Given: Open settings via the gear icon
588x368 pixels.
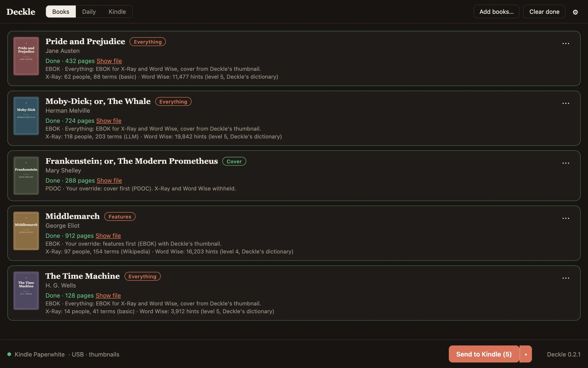Looking at the screenshot, I should pyautogui.click(x=575, y=12).
